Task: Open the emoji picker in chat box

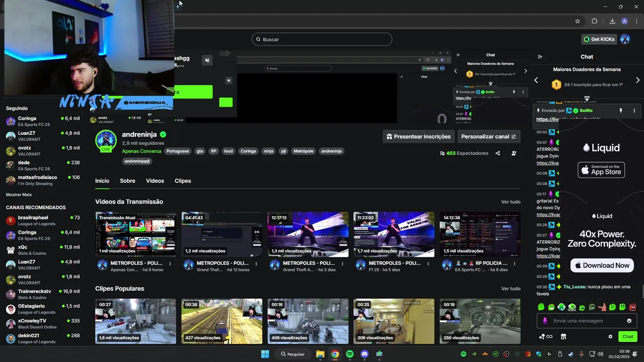Action: tap(629, 321)
